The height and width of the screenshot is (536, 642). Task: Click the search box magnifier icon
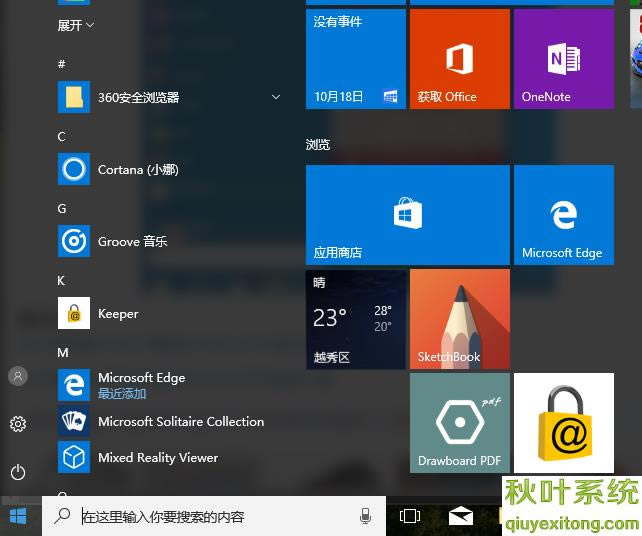coord(62,516)
